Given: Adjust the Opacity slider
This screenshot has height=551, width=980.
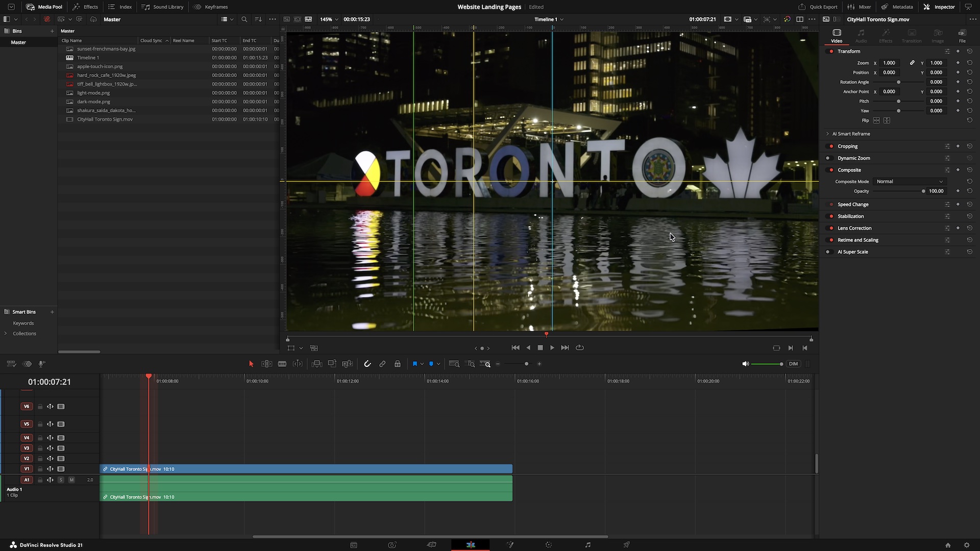Looking at the screenshot, I should [x=898, y=191].
